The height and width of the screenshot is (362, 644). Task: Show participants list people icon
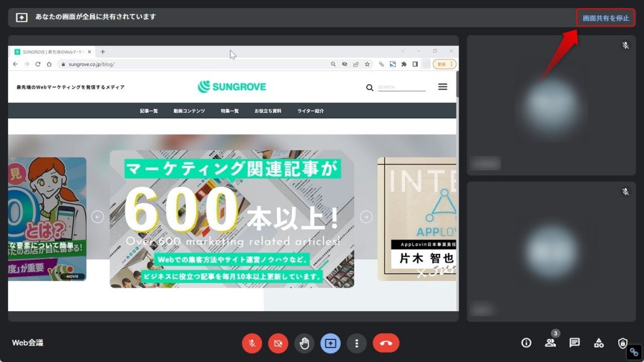pos(550,343)
